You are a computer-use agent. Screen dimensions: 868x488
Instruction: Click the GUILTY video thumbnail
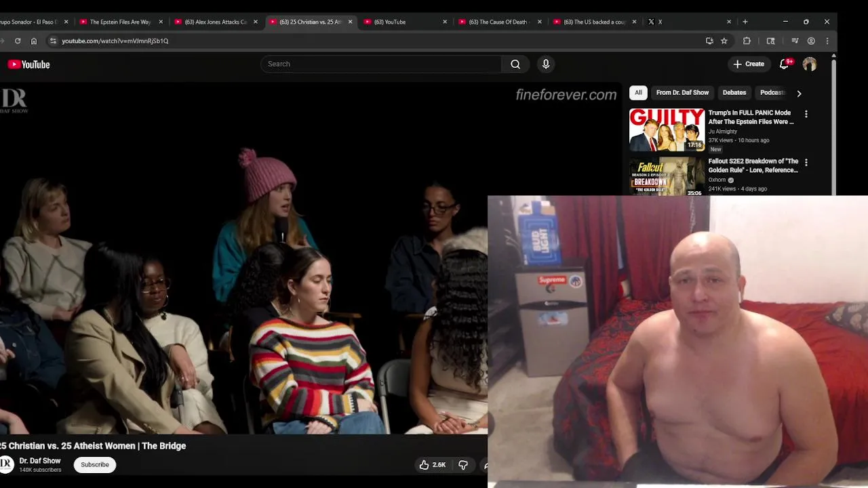(x=667, y=129)
